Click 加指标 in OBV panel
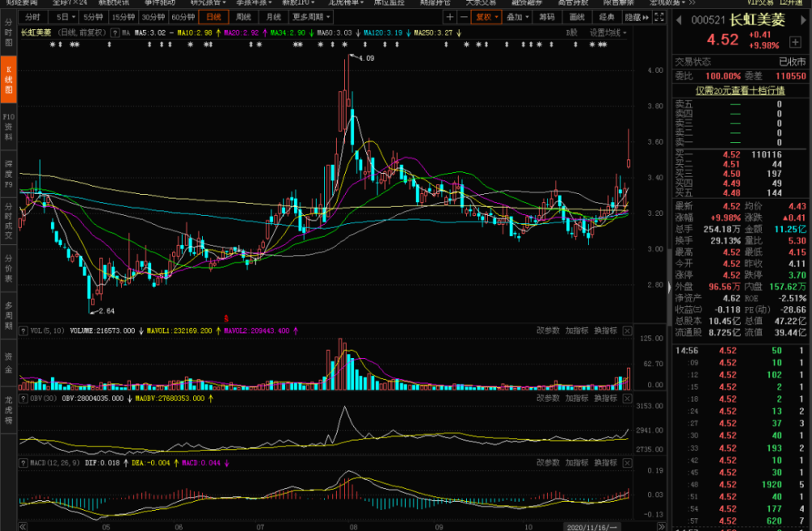Viewport: 812px width, 531px height. (x=577, y=399)
